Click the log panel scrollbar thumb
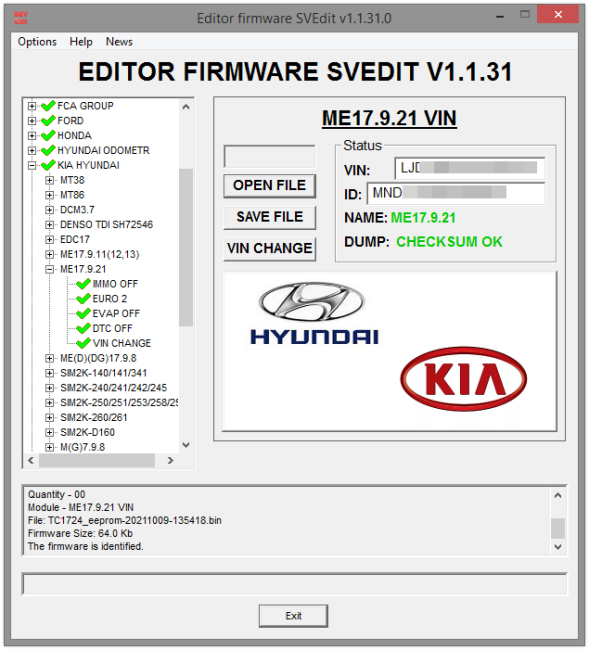The width and height of the screenshot is (589, 650). tap(558, 528)
